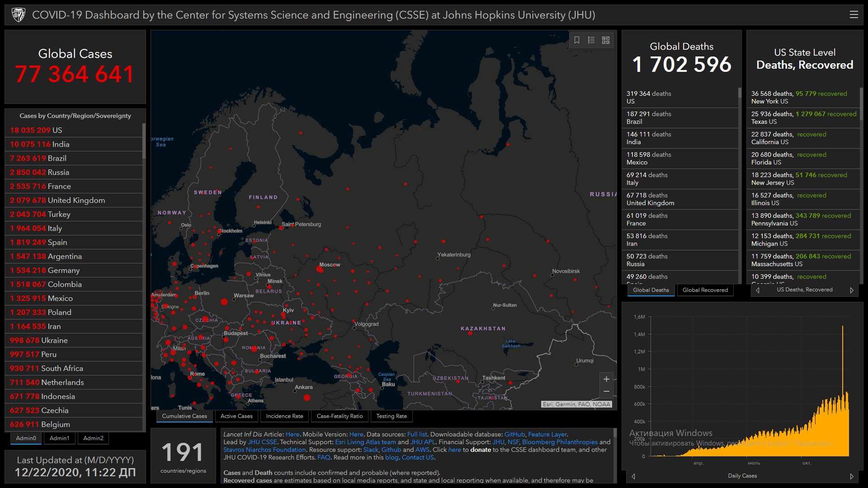
Task: Advance Daily Cases chart with right arrow
Action: coord(852,476)
